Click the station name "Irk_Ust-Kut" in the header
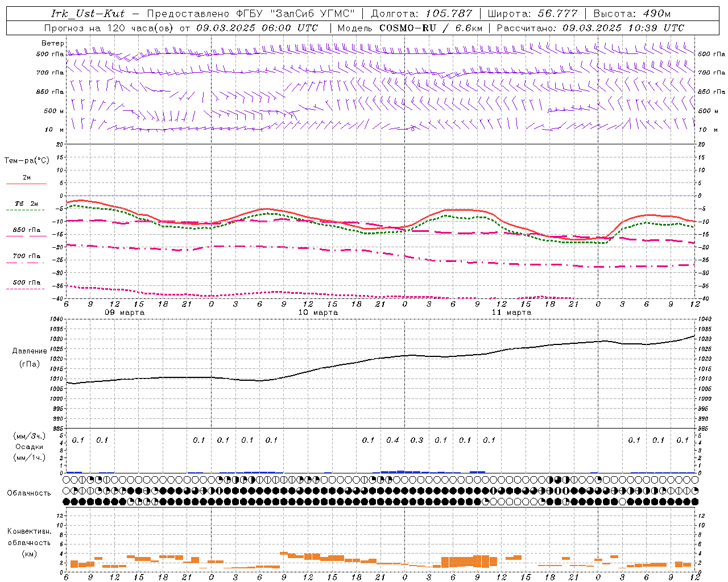The width and height of the screenshot is (728, 582). (88, 14)
